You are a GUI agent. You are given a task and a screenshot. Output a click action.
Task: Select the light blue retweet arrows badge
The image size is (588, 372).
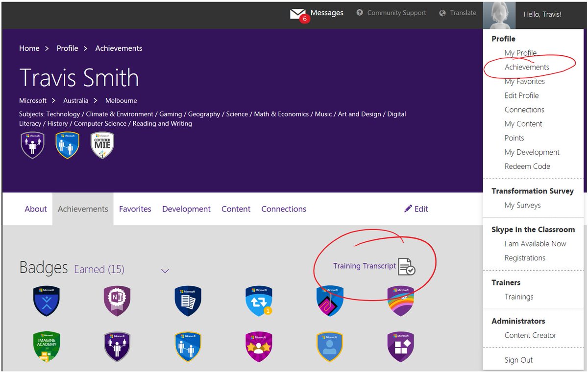click(x=259, y=301)
